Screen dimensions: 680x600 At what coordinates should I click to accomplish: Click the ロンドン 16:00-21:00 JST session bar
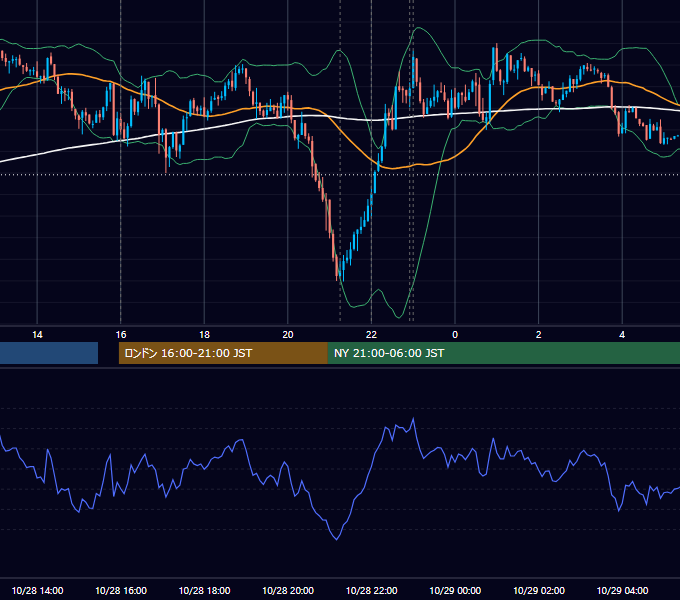tap(223, 353)
